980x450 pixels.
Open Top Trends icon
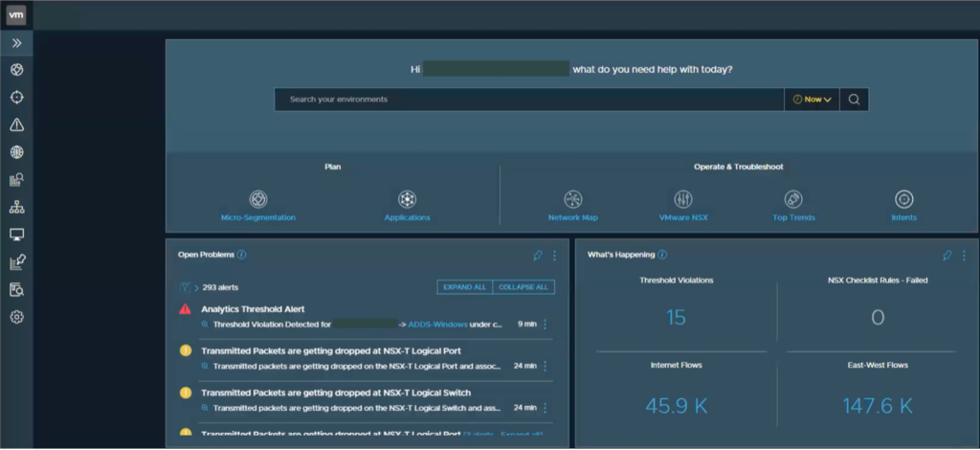[x=793, y=199]
